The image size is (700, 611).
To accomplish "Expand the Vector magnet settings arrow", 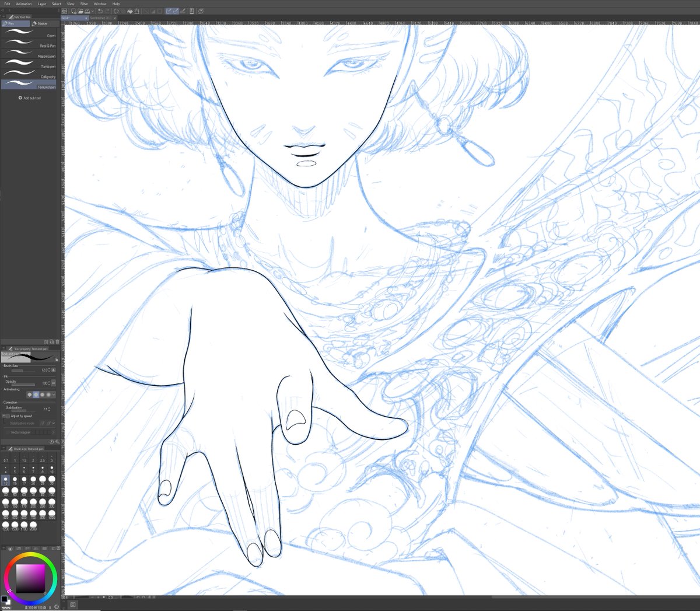I will (x=54, y=431).
